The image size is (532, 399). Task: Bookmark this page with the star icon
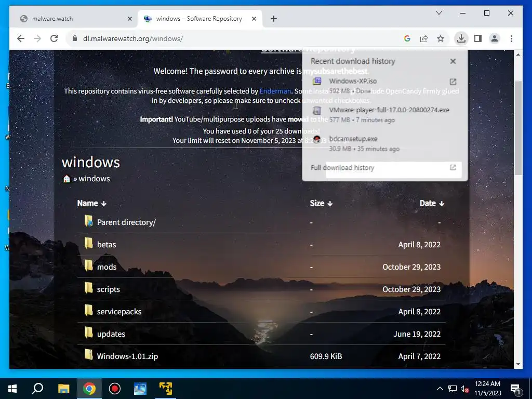441,38
